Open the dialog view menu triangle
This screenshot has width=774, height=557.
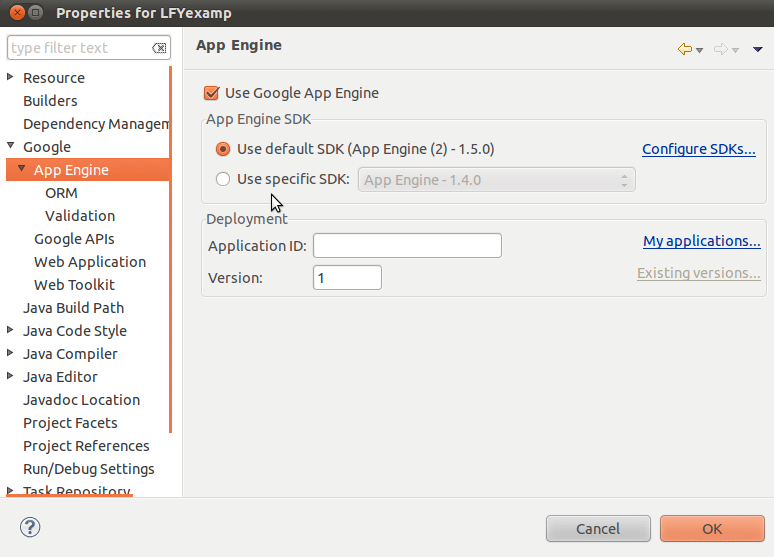(x=758, y=49)
